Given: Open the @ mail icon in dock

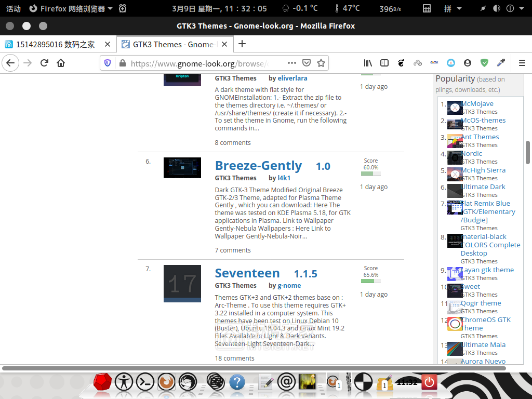Looking at the screenshot, I should pyautogui.click(x=286, y=382).
